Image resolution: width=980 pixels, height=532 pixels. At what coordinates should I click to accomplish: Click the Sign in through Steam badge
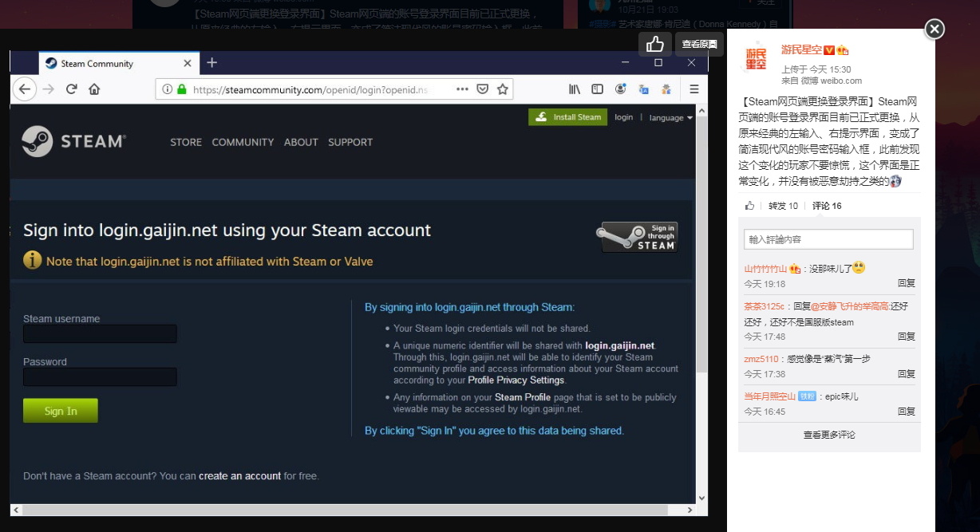(x=638, y=237)
